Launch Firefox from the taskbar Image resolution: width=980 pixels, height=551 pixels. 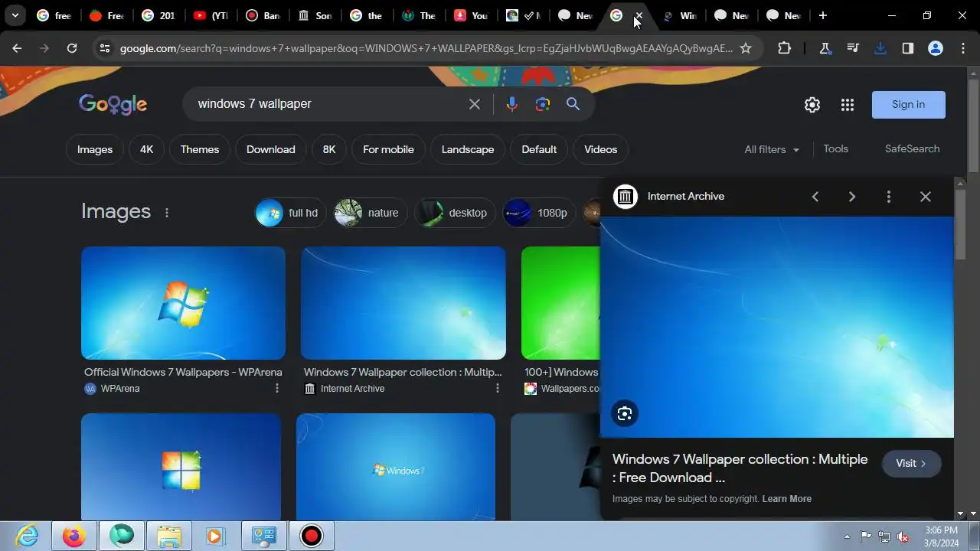[x=74, y=536]
